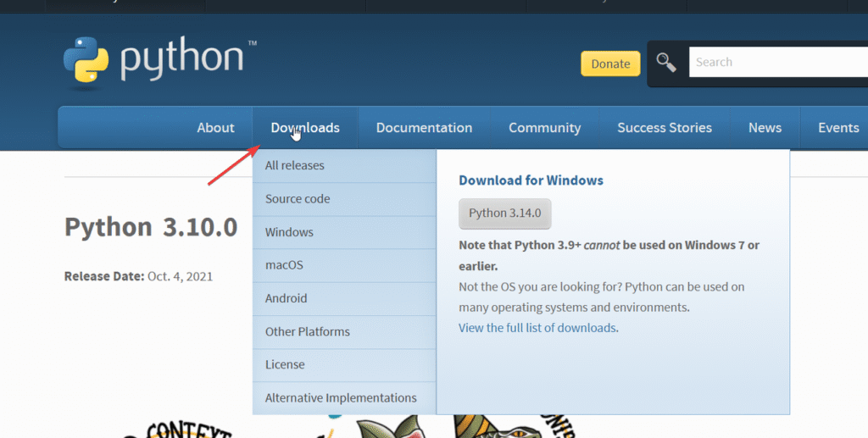Viewport: 868px width, 438px height.
Task: Open the Documentation navigation menu
Action: pos(424,128)
